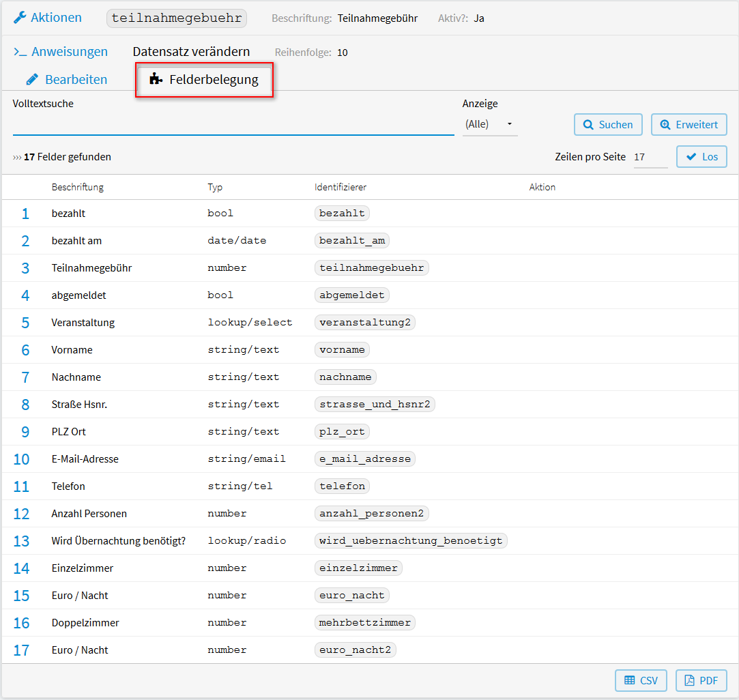Select the Felderbelegung tab
Image resolution: width=739 pixels, height=700 pixels.
(x=204, y=79)
